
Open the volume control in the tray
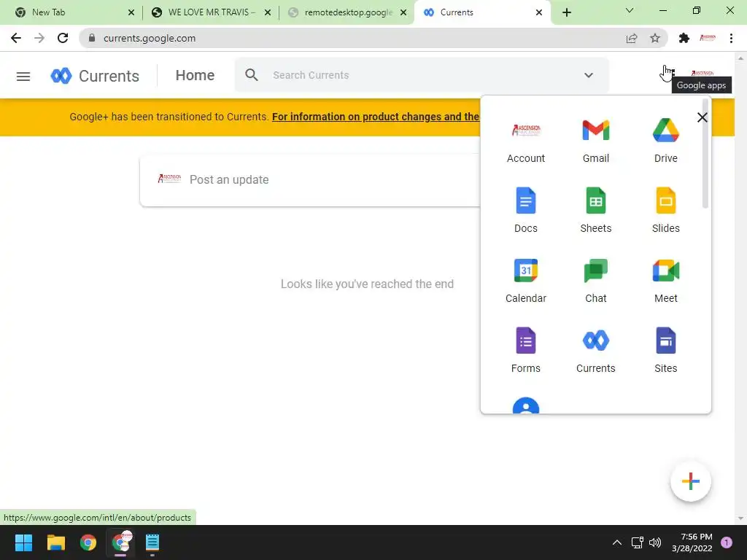(655, 542)
